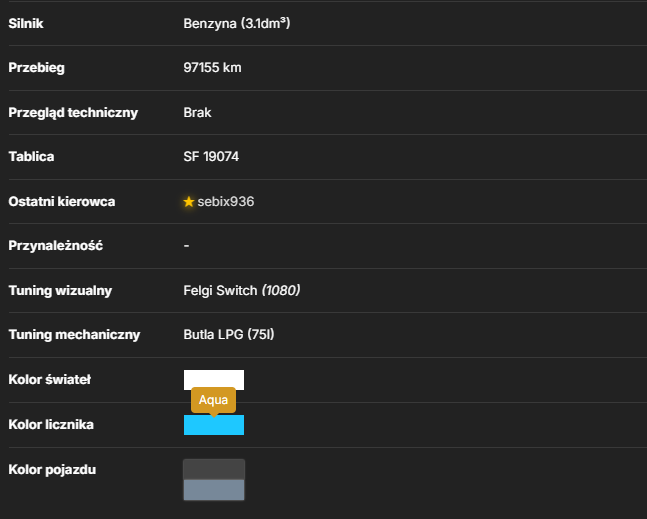Screen dimensions: 647x519
Task: Click the dash value beside Przynależność
Action: 187,246
